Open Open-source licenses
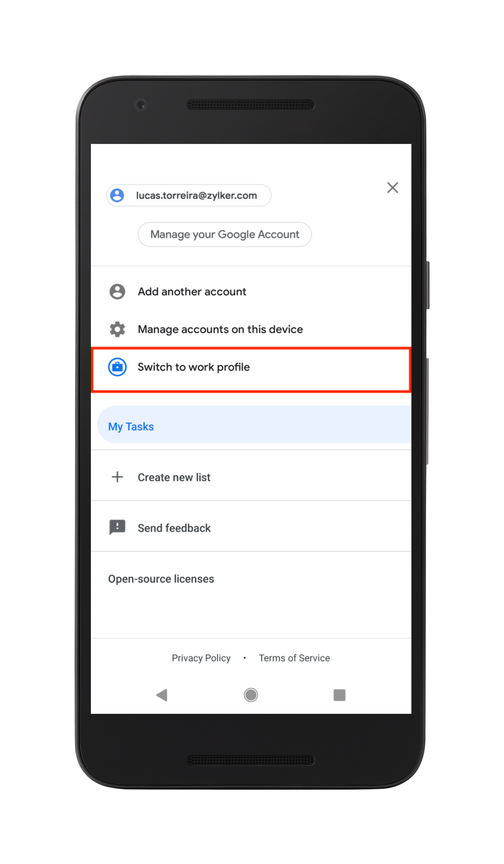 click(161, 579)
